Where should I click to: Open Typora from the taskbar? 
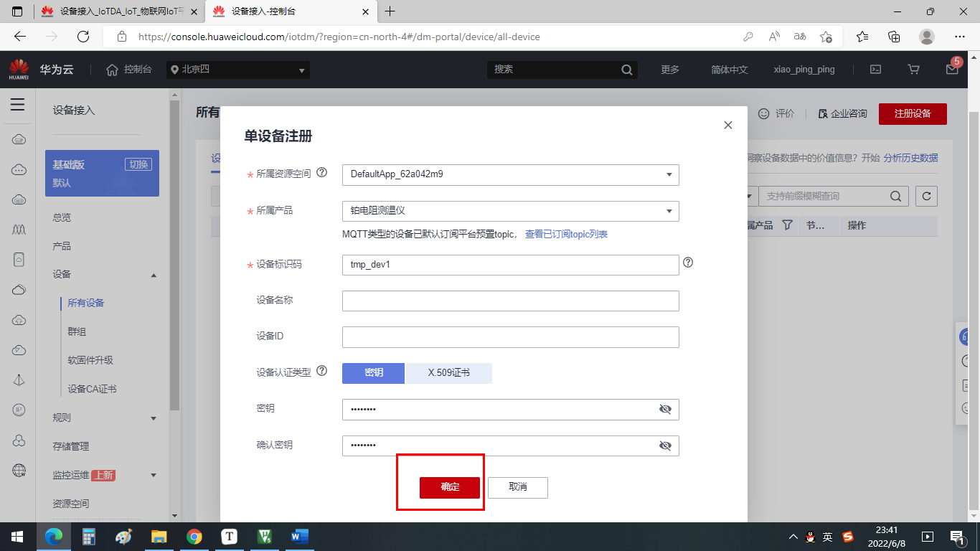pyautogui.click(x=230, y=536)
